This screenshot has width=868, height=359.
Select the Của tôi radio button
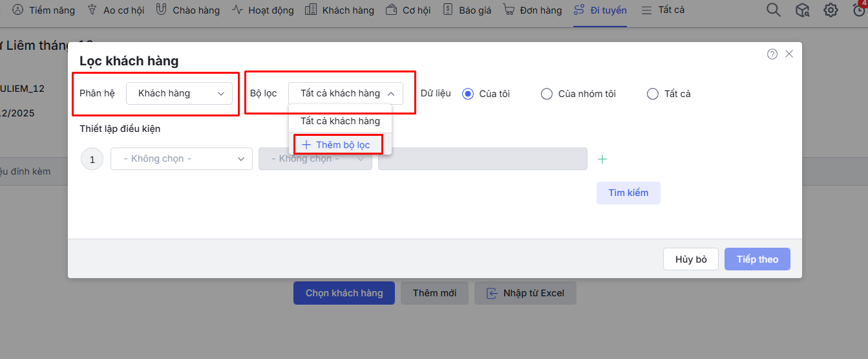point(469,94)
